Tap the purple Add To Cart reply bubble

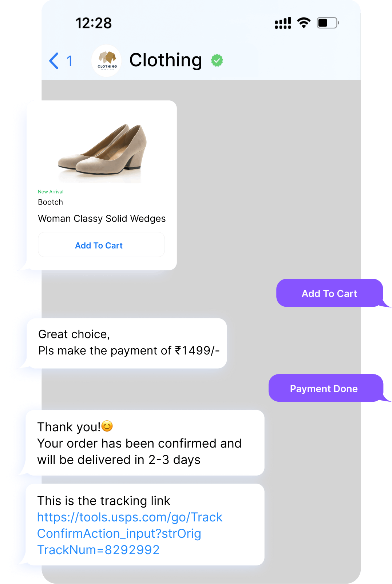pyautogui.click(x=330, y=293)
